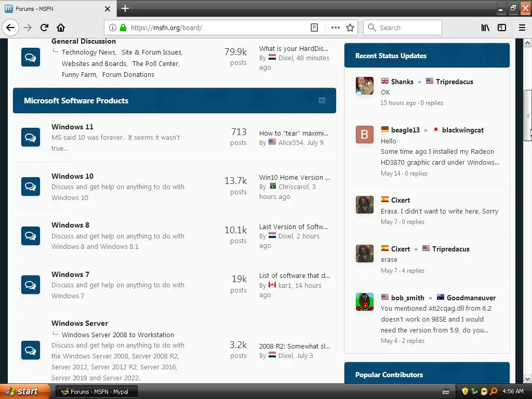Viewport: 532px width, 399px height.
Task: Close the Forums - MSFN tab
Action: [x=107, y=9]
